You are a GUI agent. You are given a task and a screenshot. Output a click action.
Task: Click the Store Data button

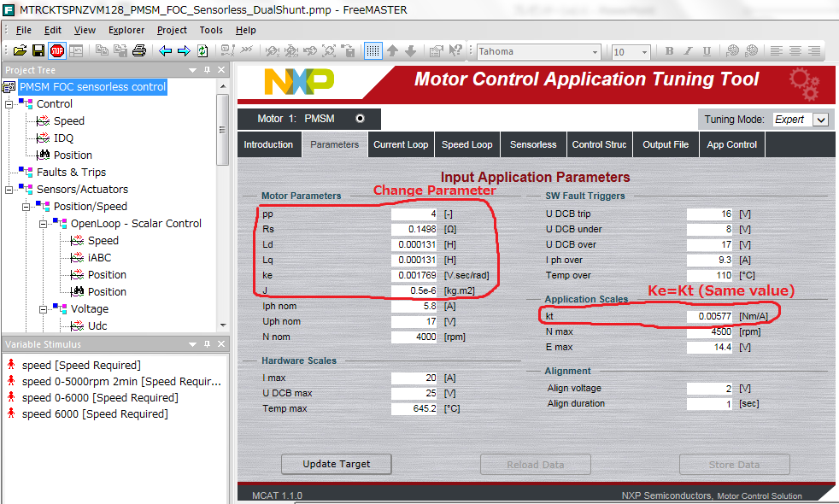click(735, 465)
